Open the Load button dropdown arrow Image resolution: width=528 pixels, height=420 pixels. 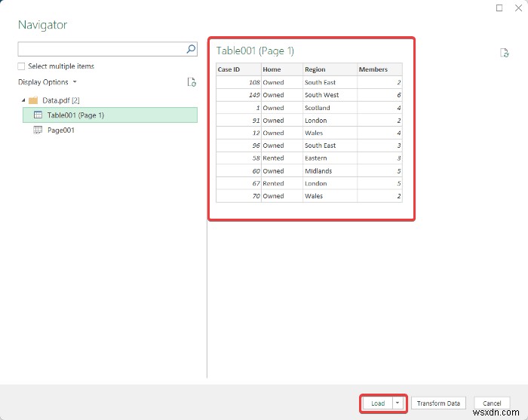click(x=398, y=403)
